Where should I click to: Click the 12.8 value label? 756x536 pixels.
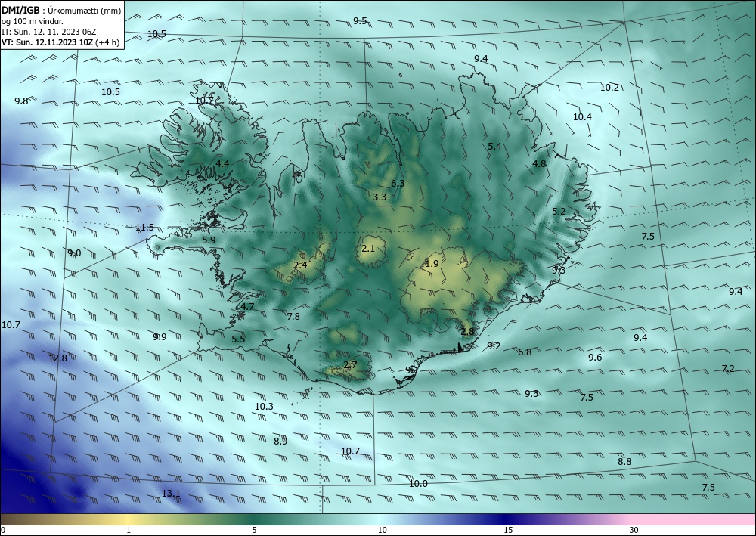[58, 358]
